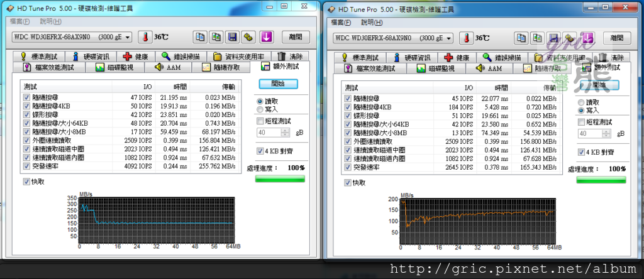This screenshot has width=644, height=279.
Task: Open AAM tab in left window
Action: 167,68
